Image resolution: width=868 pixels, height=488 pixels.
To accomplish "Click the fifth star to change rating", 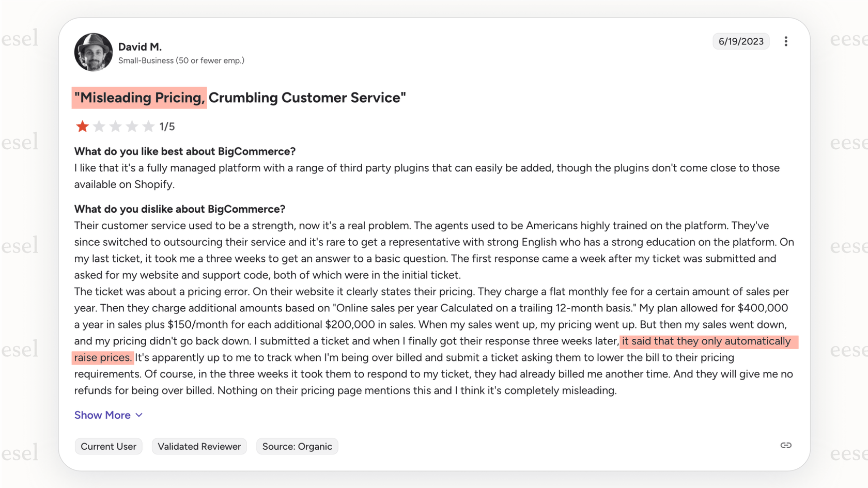I will [148, 126].
